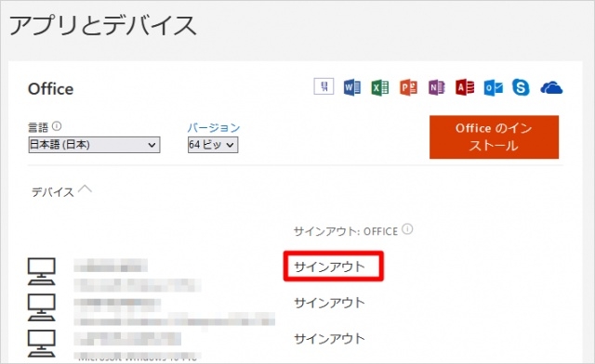Image resolution: width=595 pixels, height=364 pixels.
Task: Click the Publisher icon before Word
Action: [324, 86]
